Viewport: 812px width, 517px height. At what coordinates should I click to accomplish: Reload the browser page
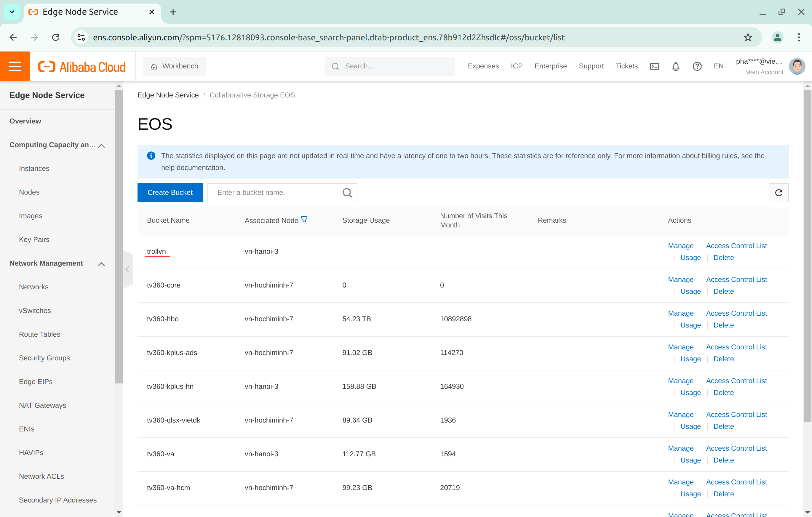56,37
